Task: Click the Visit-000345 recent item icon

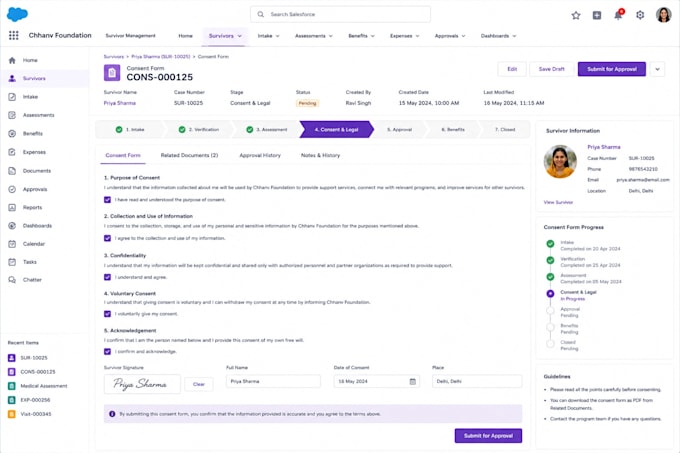Action: pyautogui.click(x=12, y=414)
